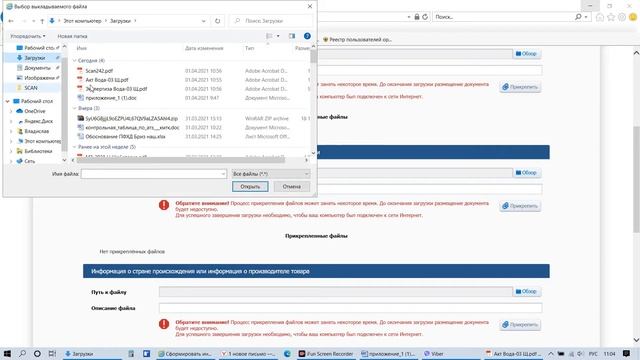Select the Scan242.pdf file
The height and width of the screenshot is (360, 640).
coord(99,71)
